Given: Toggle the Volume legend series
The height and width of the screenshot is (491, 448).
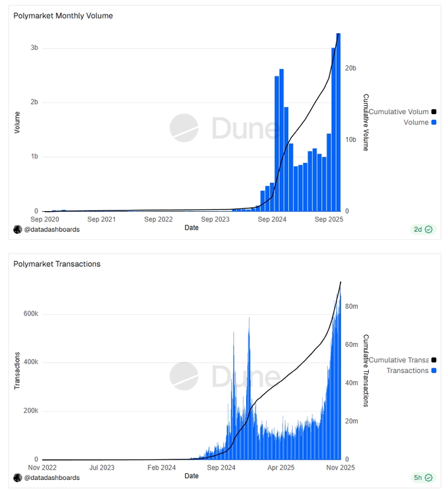Looking at the screenshot, I should (415, 122).
